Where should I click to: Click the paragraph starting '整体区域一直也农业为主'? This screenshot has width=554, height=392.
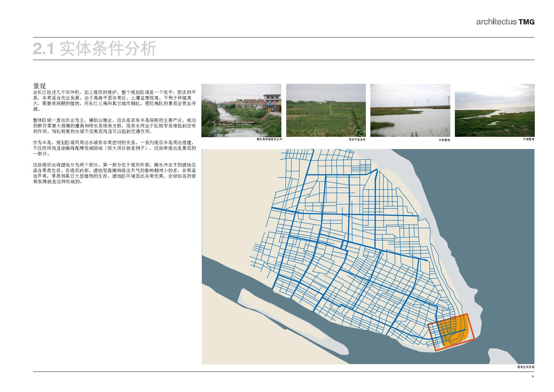[x=115, y=126]
